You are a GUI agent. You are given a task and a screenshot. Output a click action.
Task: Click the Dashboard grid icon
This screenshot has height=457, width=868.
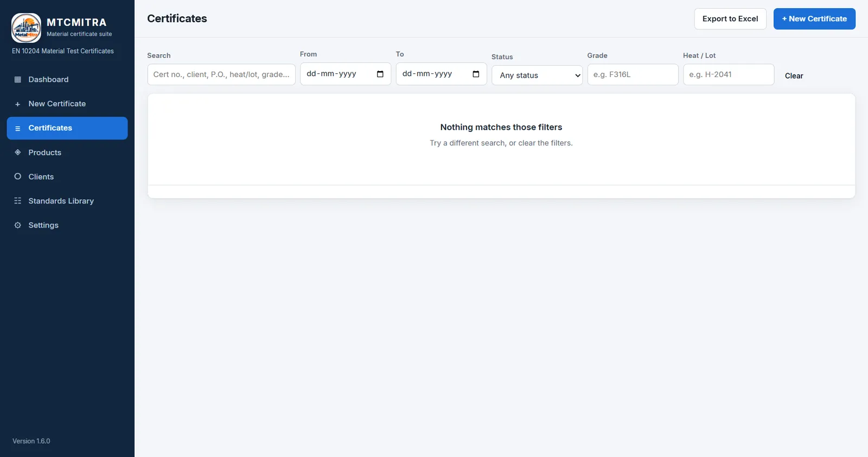point(18,80)
